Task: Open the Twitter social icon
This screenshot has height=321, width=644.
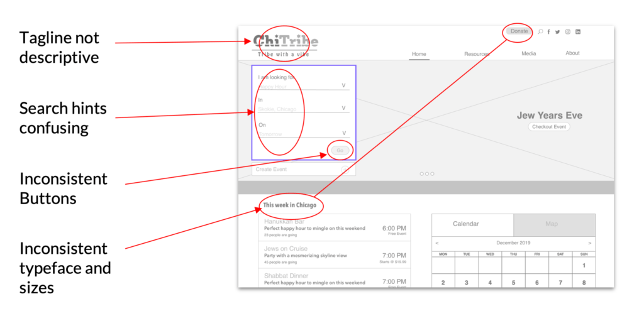Action: tap(557, 32)
